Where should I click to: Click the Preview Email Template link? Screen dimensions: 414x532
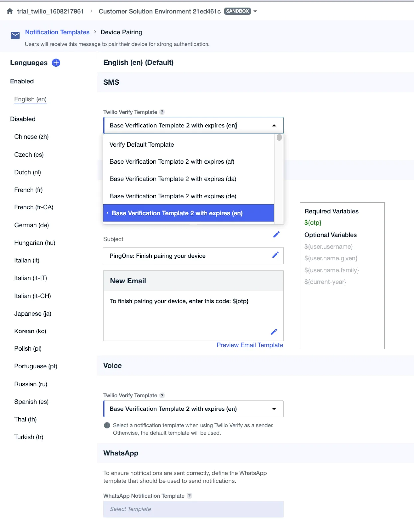250,345
